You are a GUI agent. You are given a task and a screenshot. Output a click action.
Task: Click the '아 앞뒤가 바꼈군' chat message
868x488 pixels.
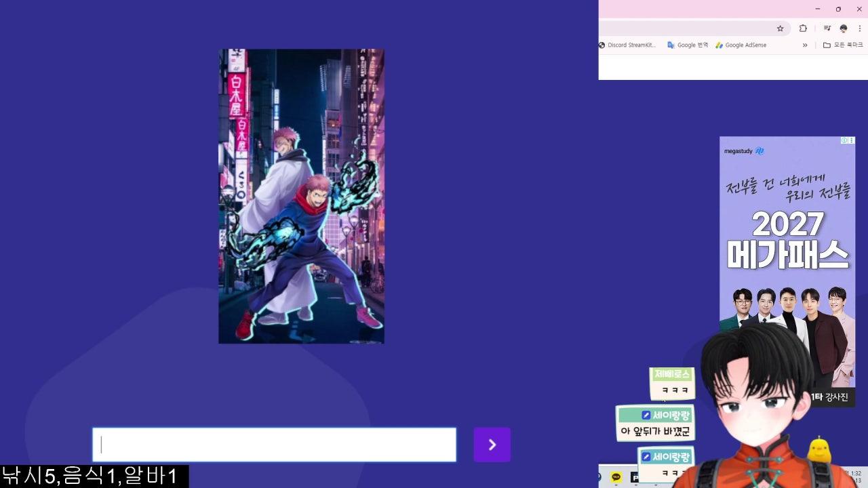coord(655,431)
